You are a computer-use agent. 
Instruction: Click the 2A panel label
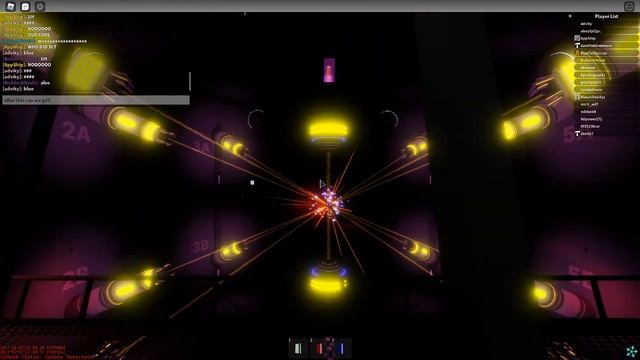click(x=76, y=133)
